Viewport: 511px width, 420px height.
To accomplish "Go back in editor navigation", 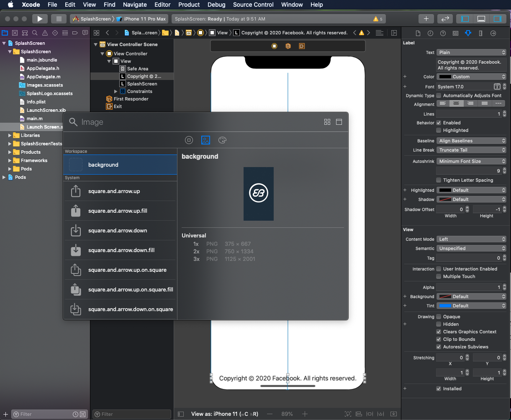I will point(108,33).
